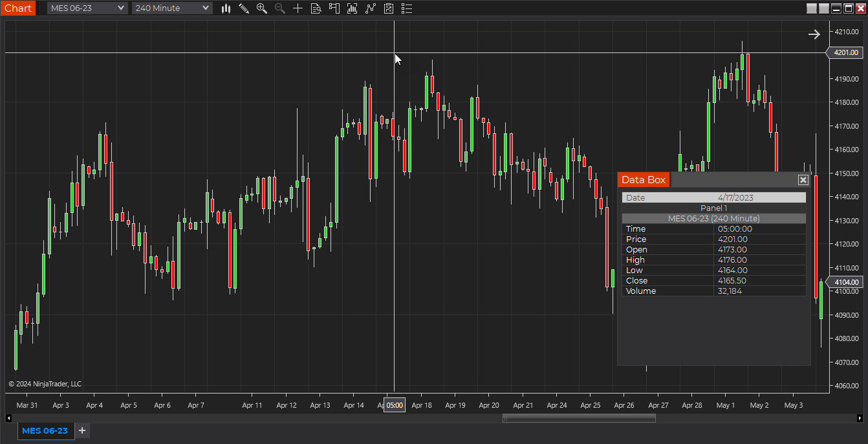The height and width of the screenshot is (444, 868).
Task: Click Volume value 32,184
Action: (730, 291)
